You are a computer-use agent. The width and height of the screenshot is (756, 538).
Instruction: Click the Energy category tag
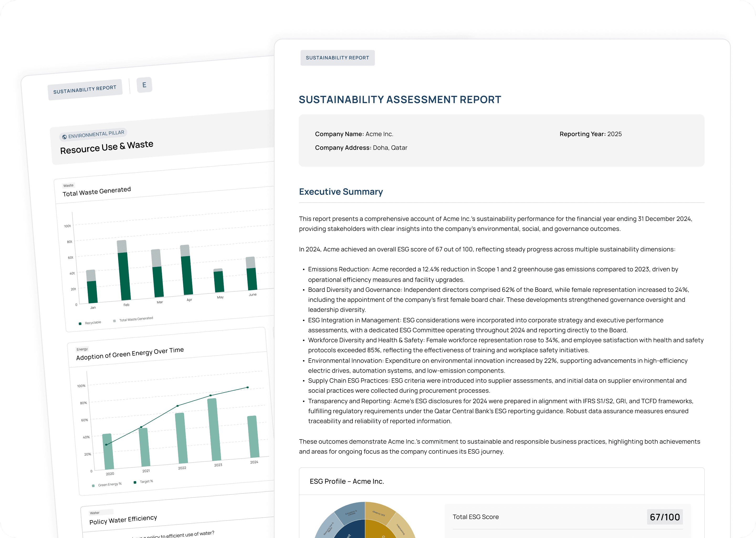click(x=82, y=349)
